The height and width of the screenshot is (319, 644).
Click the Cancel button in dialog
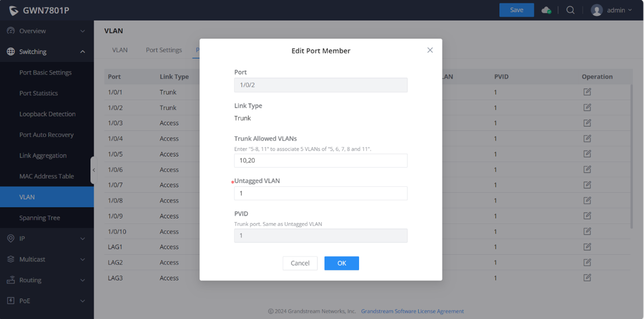pyautogui.click(x=300, y=263)
